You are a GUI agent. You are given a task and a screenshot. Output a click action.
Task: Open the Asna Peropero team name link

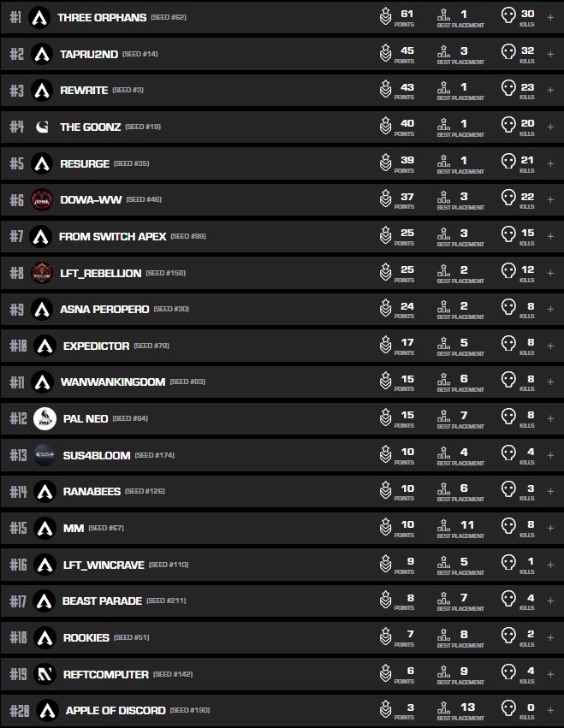pyautogui.click(x=104, y=309)
